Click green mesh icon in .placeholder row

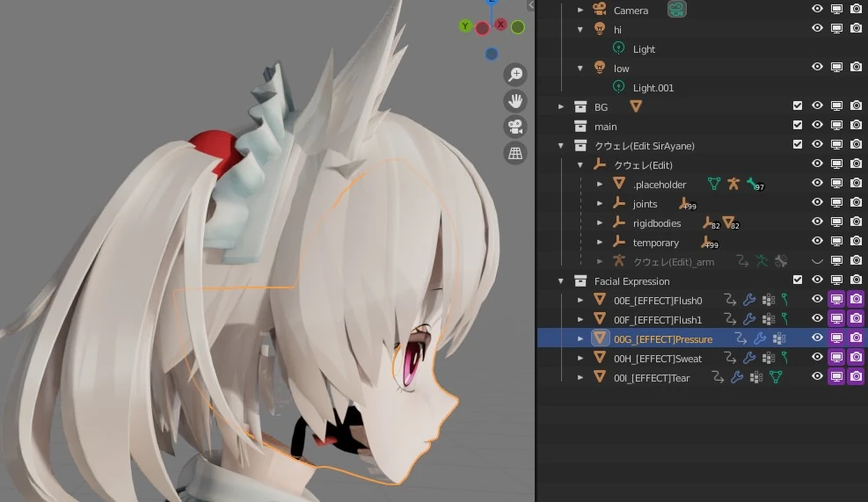tap(714, 183)
